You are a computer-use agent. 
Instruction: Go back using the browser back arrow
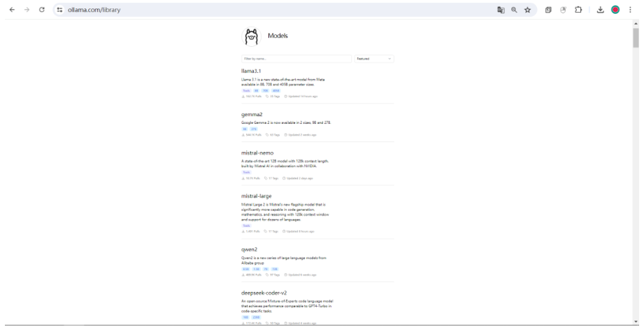[x=12, y=10]
